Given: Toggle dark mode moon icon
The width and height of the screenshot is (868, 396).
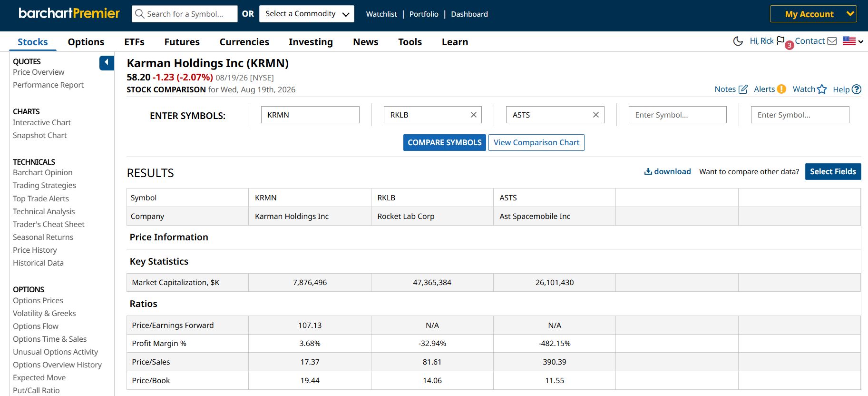Looking at the screenshot, I should (x=738, y=41).
